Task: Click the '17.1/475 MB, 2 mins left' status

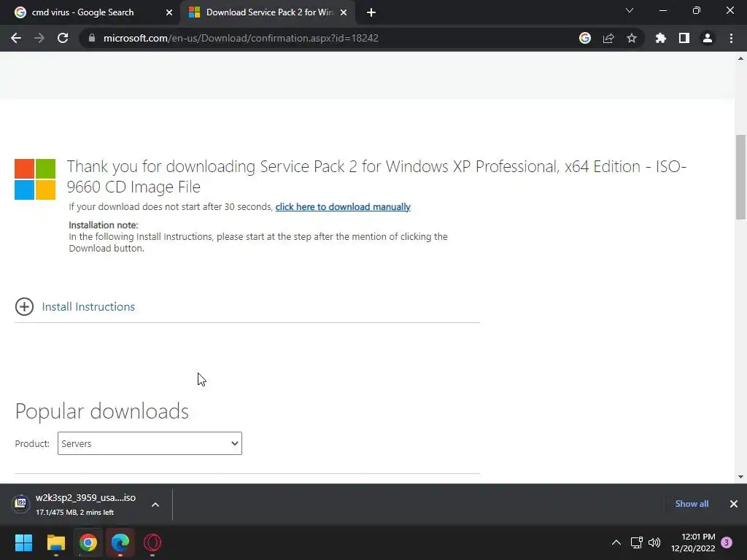Action: tap(75, 513)
